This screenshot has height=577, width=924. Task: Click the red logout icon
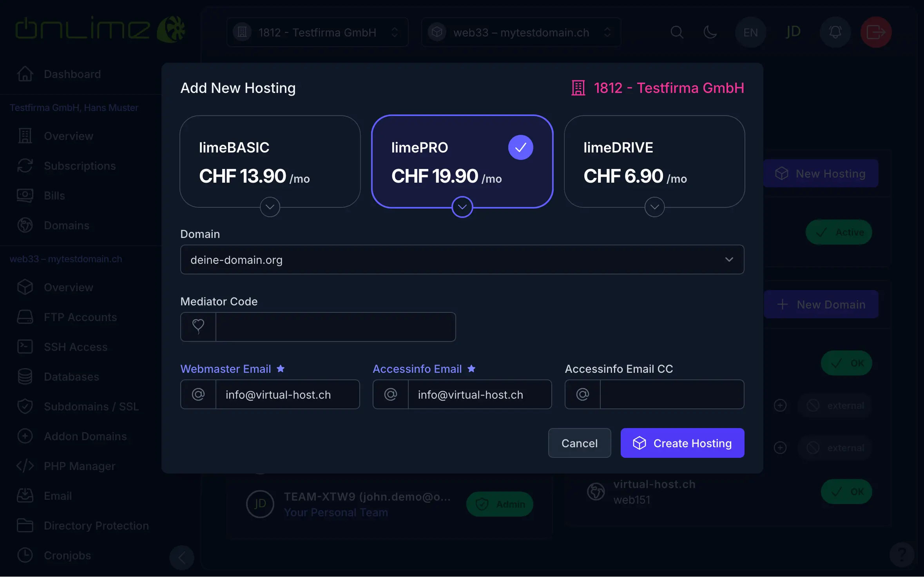pos(876,32)
